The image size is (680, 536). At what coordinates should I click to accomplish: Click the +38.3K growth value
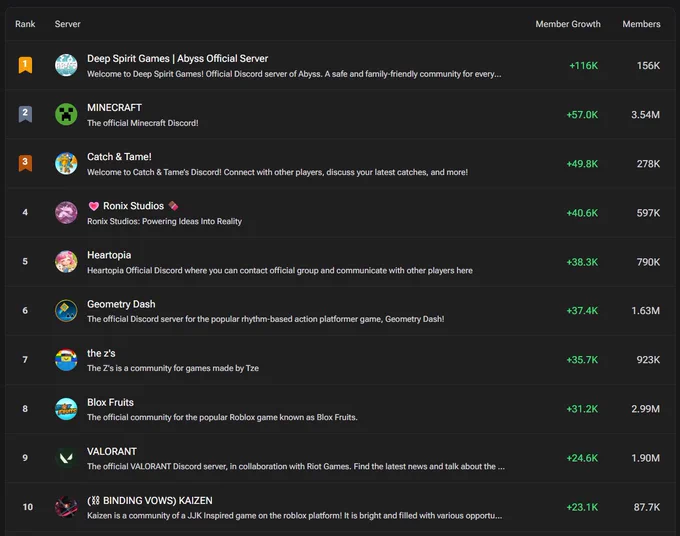point(582,262)
